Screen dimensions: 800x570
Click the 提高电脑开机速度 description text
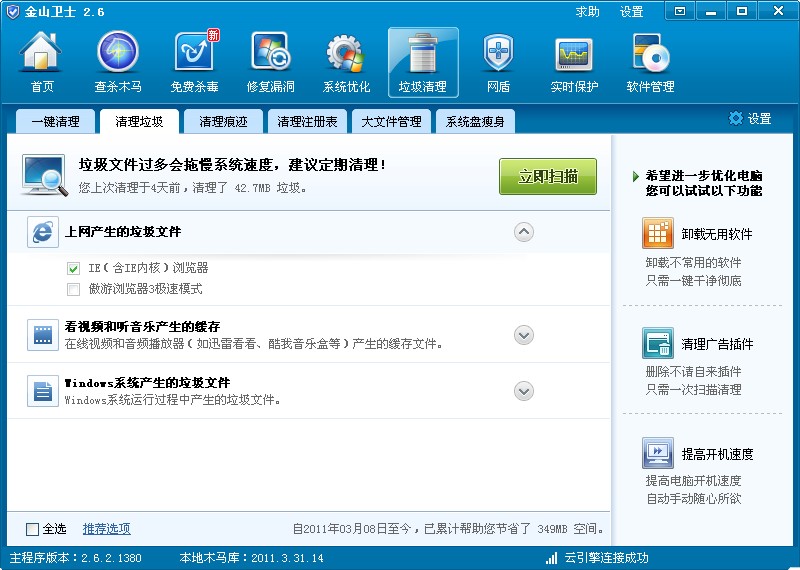tap(693, 481)
